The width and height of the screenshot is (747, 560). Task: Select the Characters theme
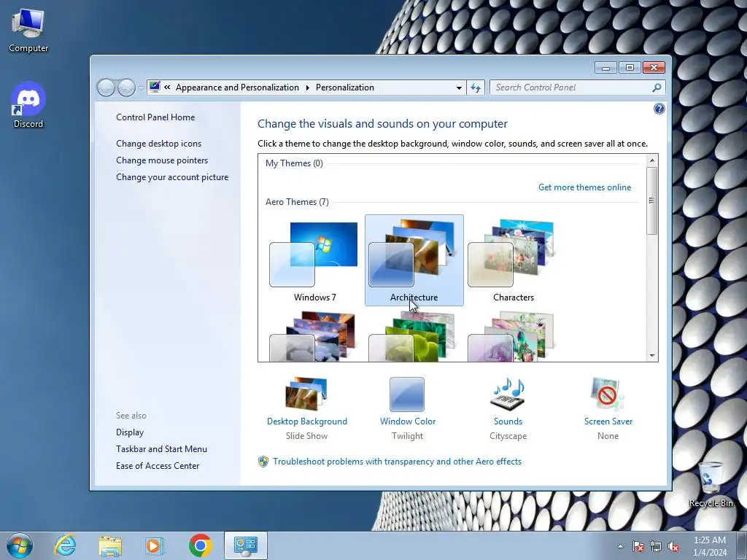[513, 260]
